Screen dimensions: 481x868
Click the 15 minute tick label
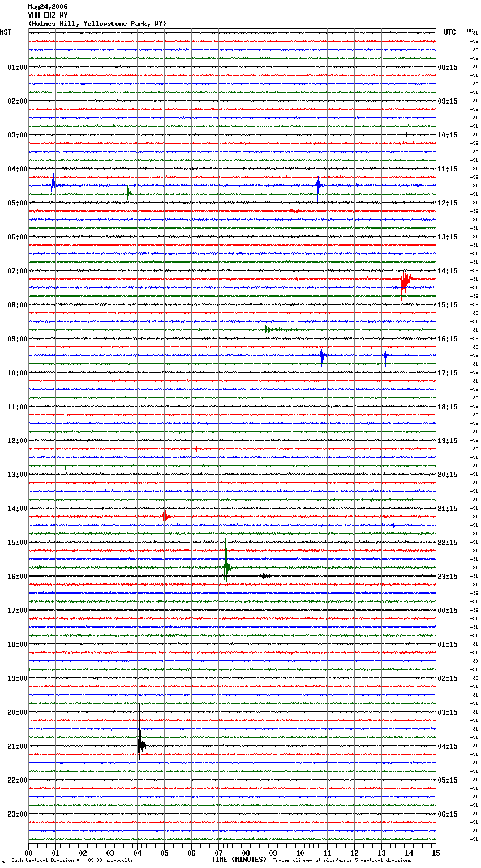436,853
